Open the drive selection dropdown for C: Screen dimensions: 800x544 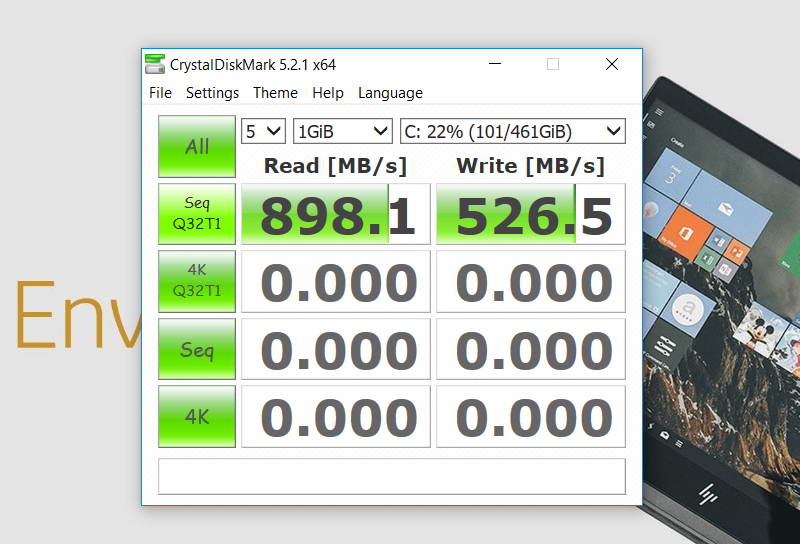click(x=512, y=131)
